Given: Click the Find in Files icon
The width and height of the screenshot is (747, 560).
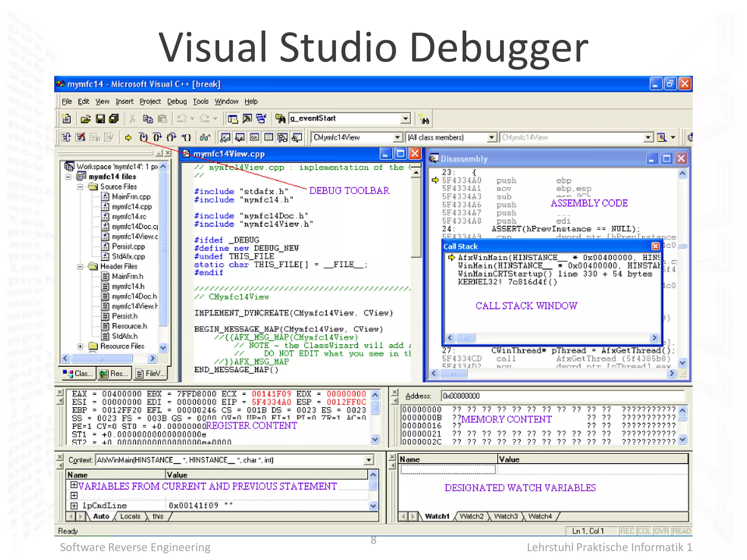Looking at the screenshot, I should pyautogui.click(x=280, y=118).
